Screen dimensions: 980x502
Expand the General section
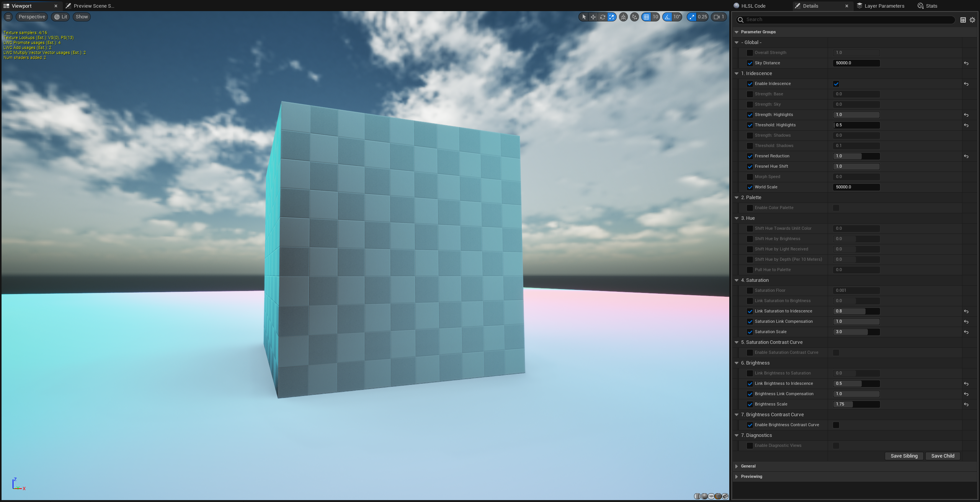coord(737,466)
